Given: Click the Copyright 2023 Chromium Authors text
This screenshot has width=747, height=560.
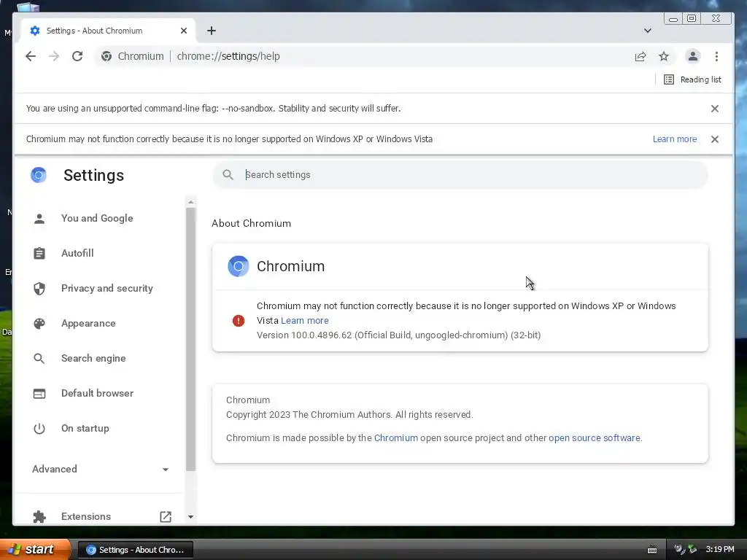Looking at the screenshot, I should coord(349,415).
